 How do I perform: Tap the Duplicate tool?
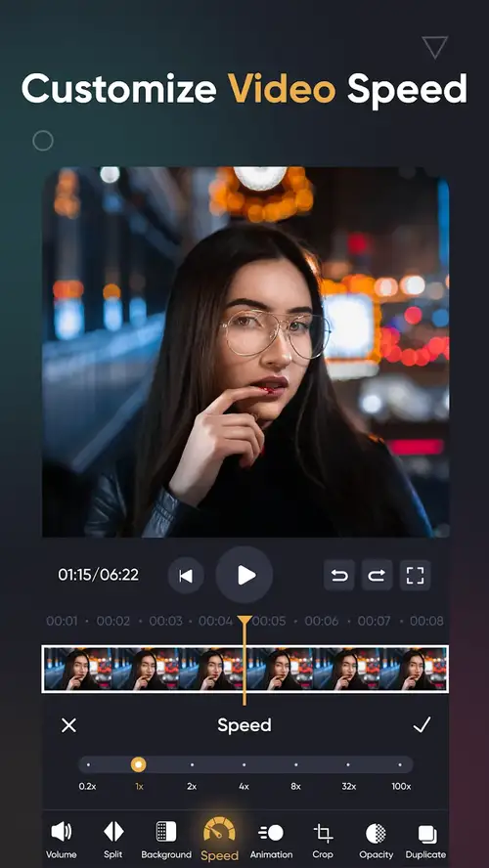click(425, 840)
